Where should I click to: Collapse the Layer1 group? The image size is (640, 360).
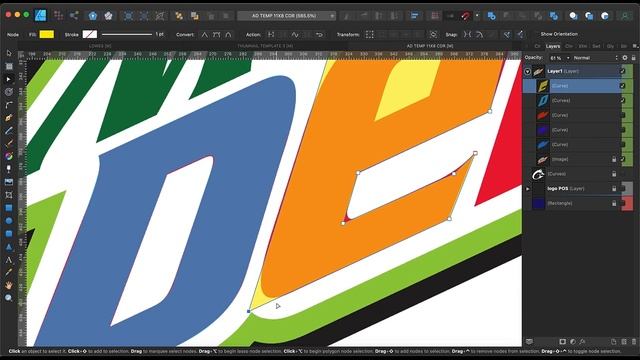pyautogui.click(x=527, y=71)
